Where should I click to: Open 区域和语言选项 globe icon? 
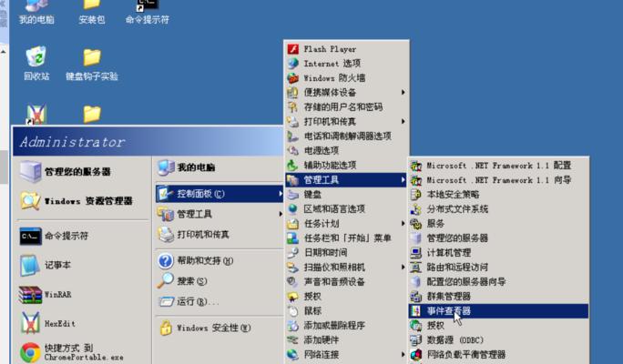[293, 208]
